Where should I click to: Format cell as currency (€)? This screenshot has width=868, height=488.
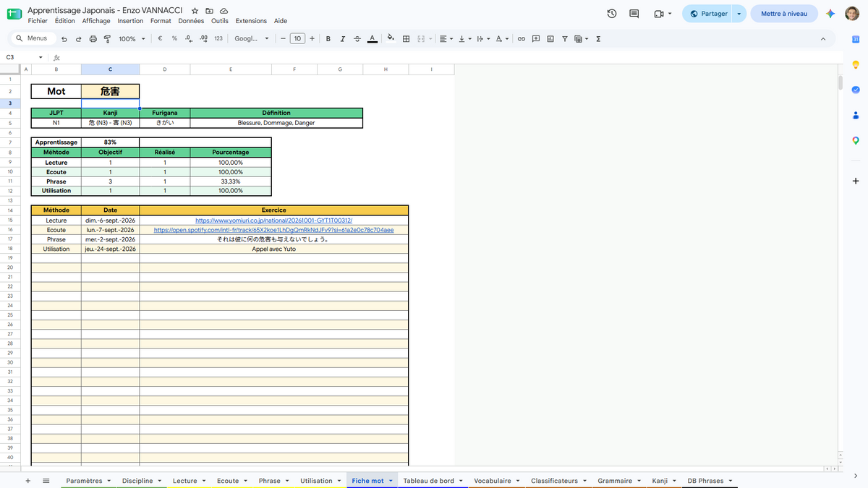(x=160, y=39)
